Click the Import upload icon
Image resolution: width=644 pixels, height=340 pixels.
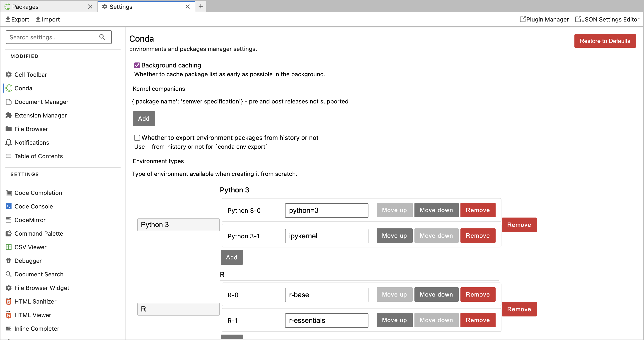coord(38,19)
